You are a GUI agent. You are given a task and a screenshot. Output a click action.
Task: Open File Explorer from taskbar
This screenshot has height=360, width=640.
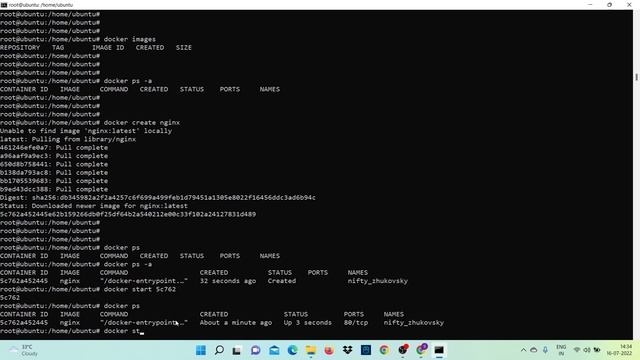pos(311,350)
